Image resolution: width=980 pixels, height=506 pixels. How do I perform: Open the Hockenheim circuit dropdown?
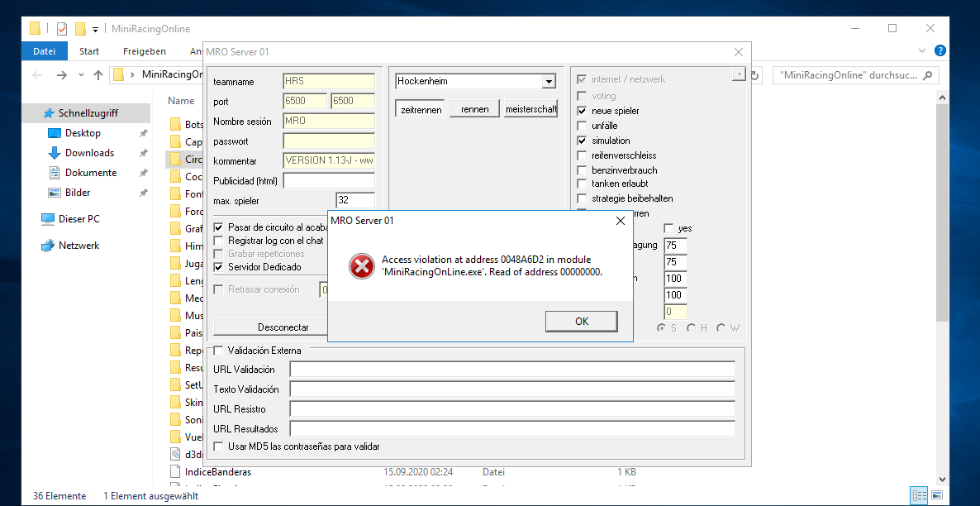[x=549, y=81]
